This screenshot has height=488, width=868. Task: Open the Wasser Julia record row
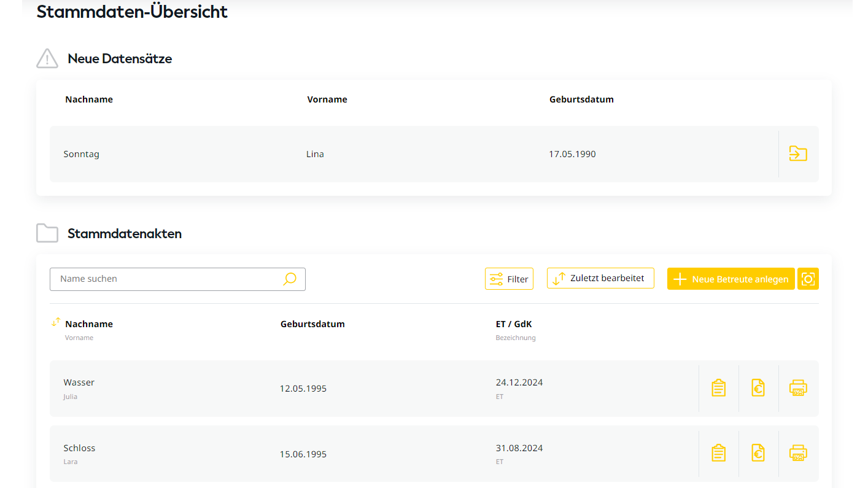click(x=368, y=389)
